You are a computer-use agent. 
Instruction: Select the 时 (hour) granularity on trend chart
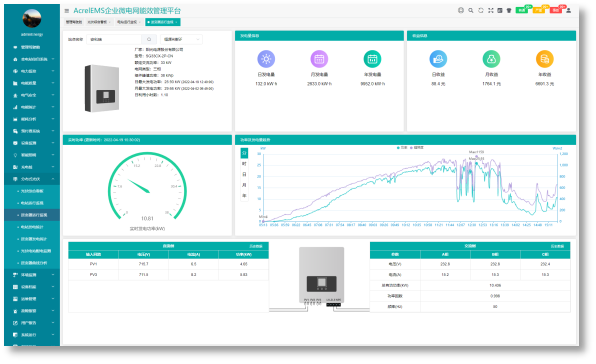(x=244, y=164)
